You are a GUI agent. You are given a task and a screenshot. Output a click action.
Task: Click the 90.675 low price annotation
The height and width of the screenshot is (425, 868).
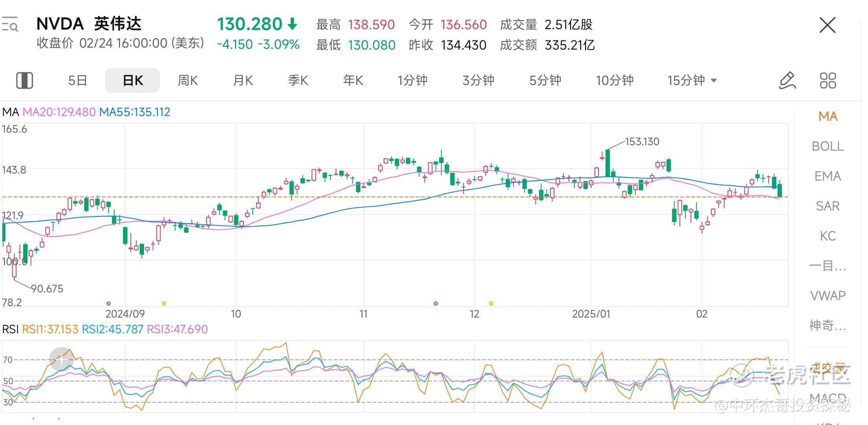pyautogui.click(x=47, y=289)
